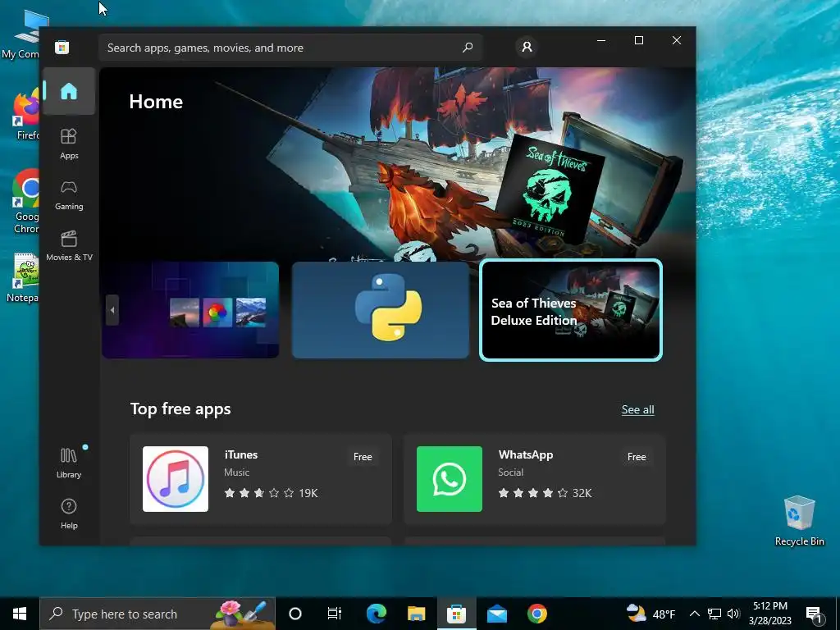Click the Sea of Thieves hero banner
Viewport: 840px width, 630px height.
point(398,163)
